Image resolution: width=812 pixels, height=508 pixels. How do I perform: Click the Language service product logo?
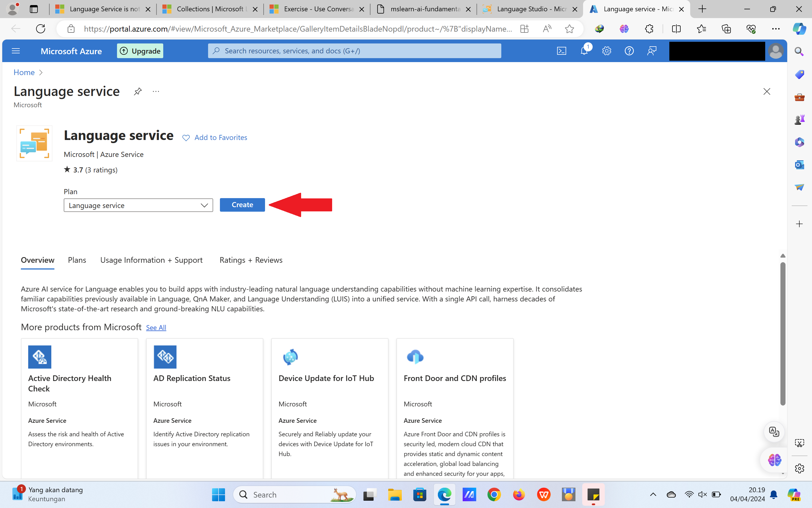tap(34, 143)
